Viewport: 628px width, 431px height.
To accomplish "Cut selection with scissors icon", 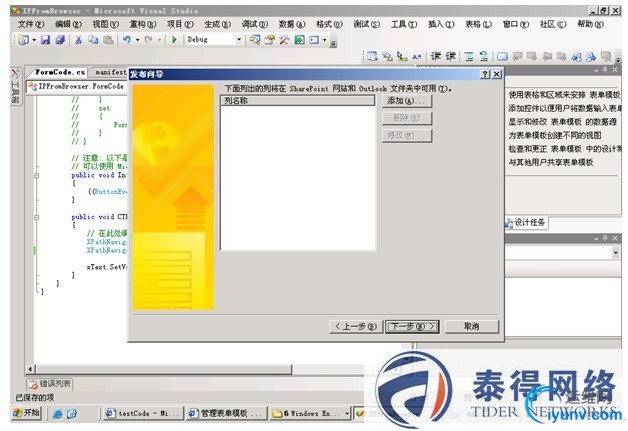I will pos(78,40).
